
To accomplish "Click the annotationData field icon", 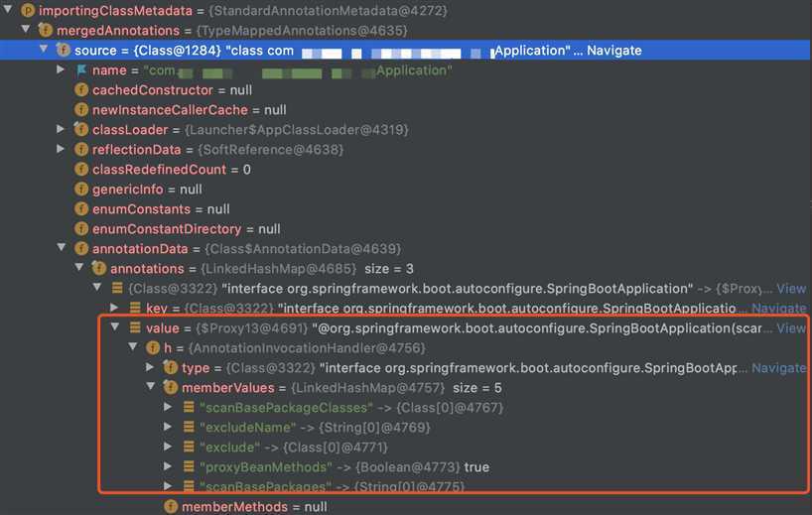I will (x=81, y=248).
